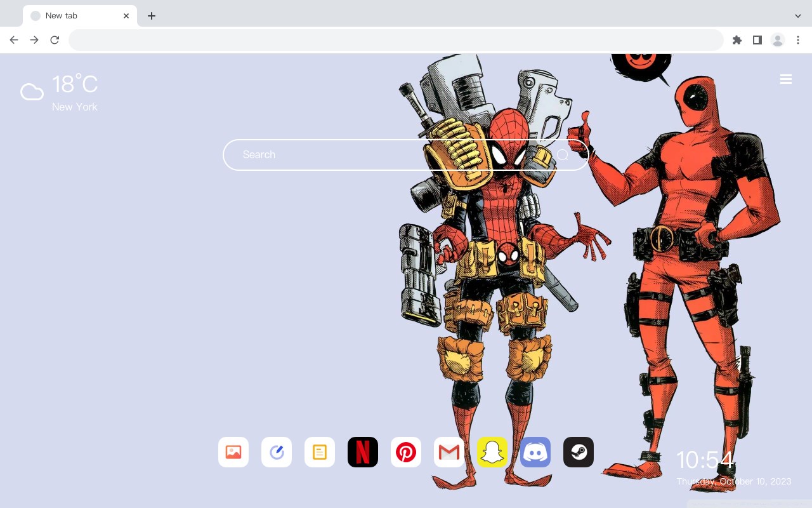Open the hamburger menu on new tab page
The height and width of the screenshot is (508, 812).
[786, 79]
